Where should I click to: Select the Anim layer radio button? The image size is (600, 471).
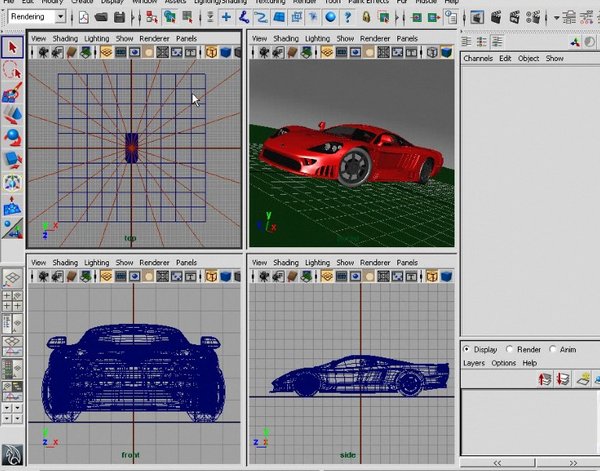(552, 350)
